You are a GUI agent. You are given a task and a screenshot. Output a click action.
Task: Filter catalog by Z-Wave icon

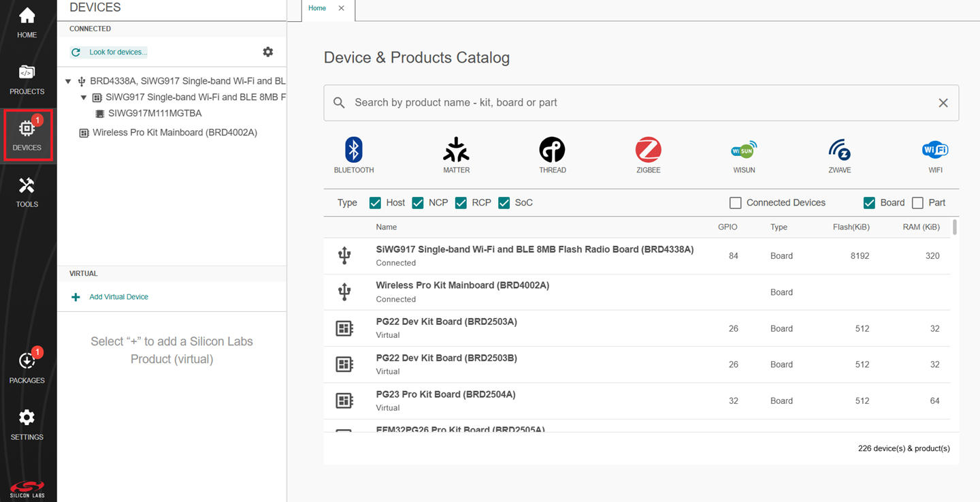pos(839,155)
